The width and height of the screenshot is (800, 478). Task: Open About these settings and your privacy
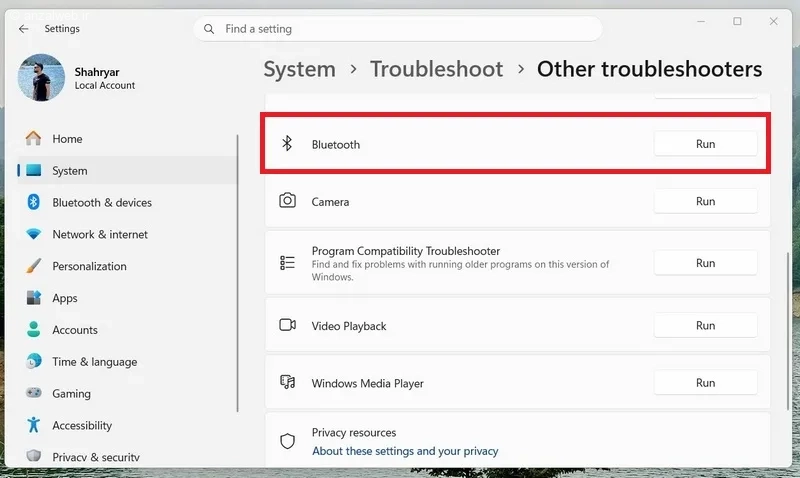(x=405, y=451)
